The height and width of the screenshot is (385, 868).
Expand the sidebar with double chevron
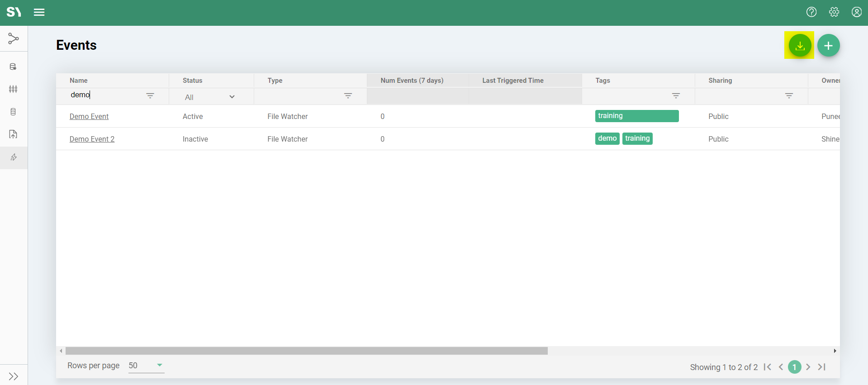(14, 376)
